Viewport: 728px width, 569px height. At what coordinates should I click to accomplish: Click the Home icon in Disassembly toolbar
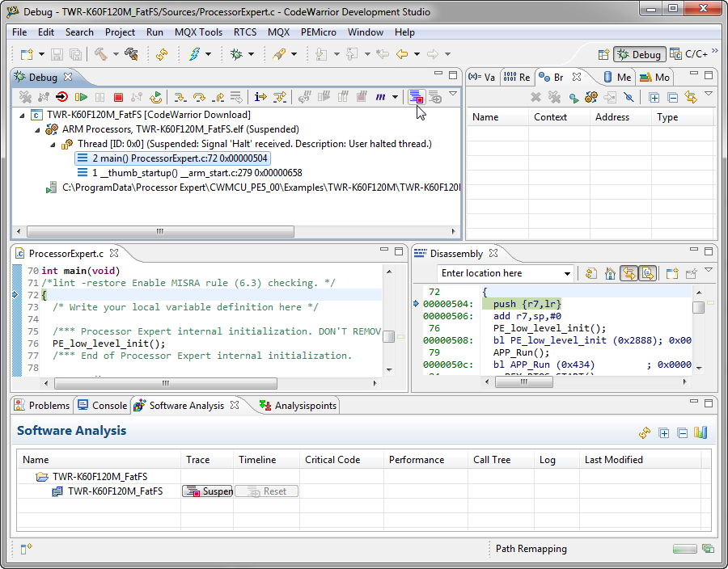click(610, 274)
